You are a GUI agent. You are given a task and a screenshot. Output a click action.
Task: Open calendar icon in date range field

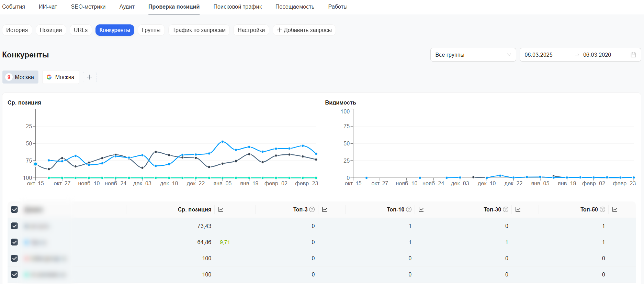(x=633, y=55)
